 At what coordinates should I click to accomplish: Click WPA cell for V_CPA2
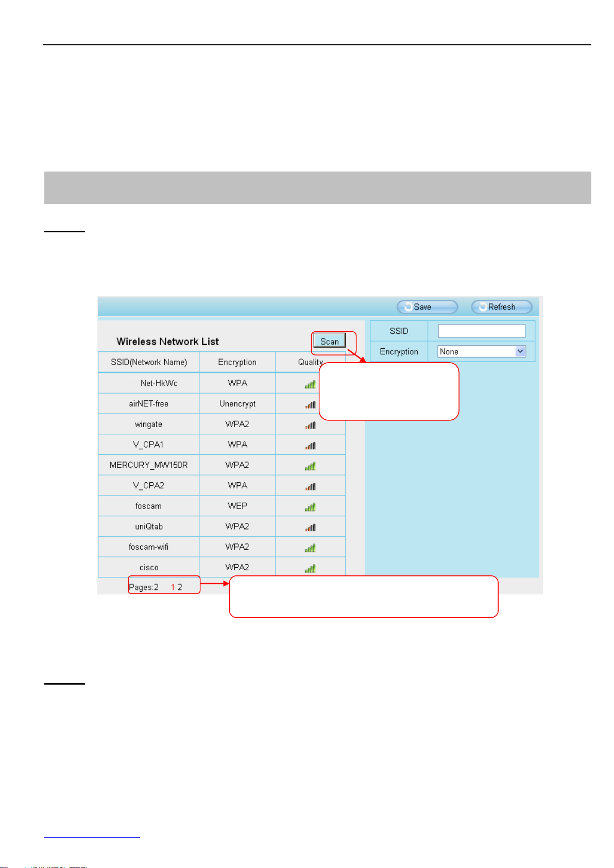click(237, 485)
